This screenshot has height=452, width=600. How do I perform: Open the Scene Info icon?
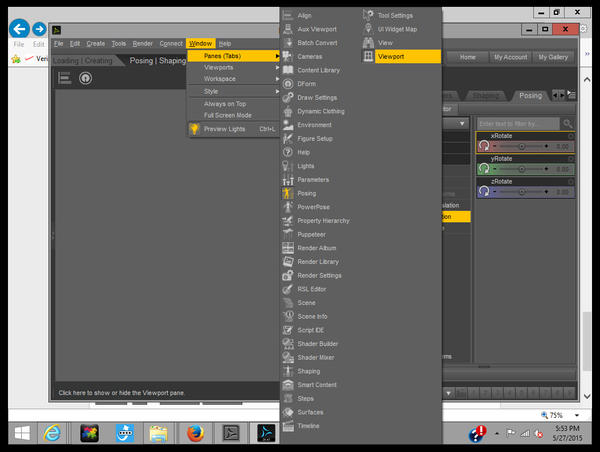click(x=288, y=317)
